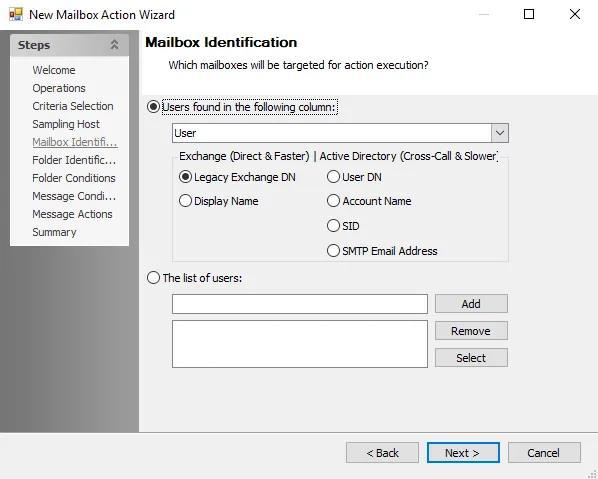The width and height of the screenshot is (598, 479).
Task: Open the Criteria Selection step
Action: (73, 106)
